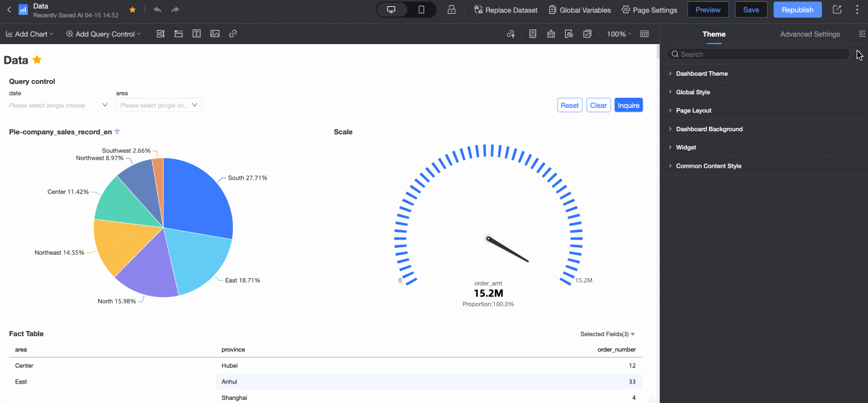Toggle the favorite star in header
The height and width of the screenshot is (403, 868).
click(x=132, y=10)
